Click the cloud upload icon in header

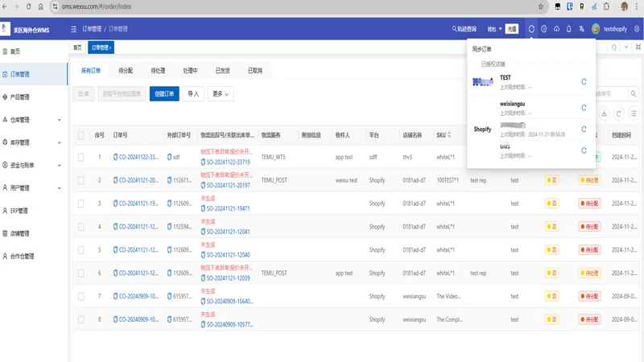(556, 29)
